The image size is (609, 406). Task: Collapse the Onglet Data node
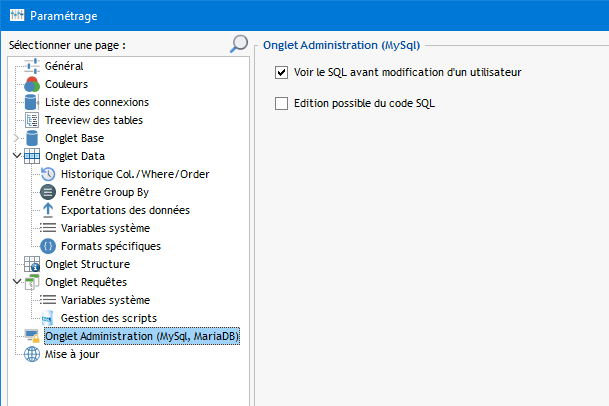[x=17, y=156]
